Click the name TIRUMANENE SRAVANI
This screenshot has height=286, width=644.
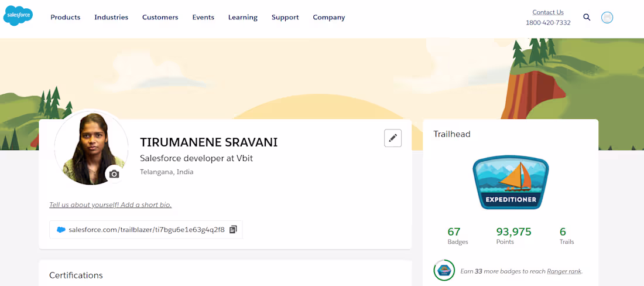[x=208, y=142]
